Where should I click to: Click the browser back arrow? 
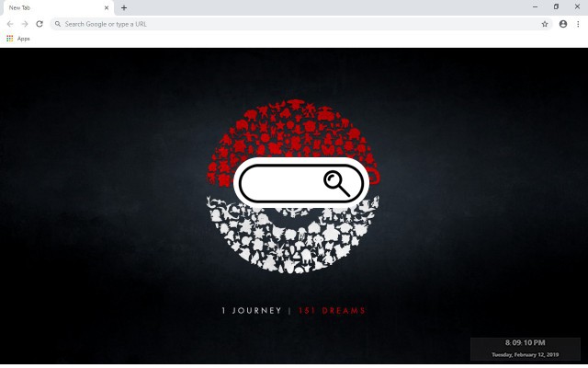pos(10,24)
